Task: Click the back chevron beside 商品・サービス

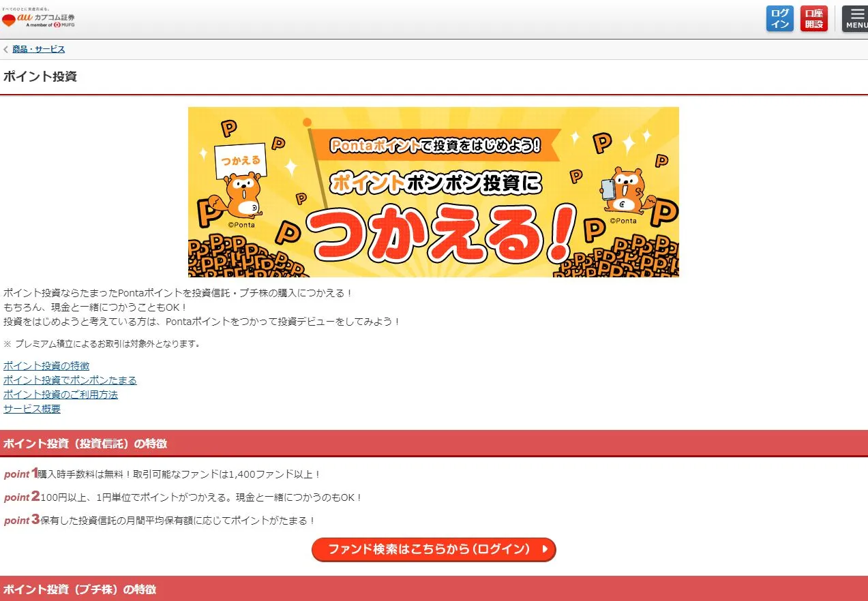Action: tap(6, 49)
